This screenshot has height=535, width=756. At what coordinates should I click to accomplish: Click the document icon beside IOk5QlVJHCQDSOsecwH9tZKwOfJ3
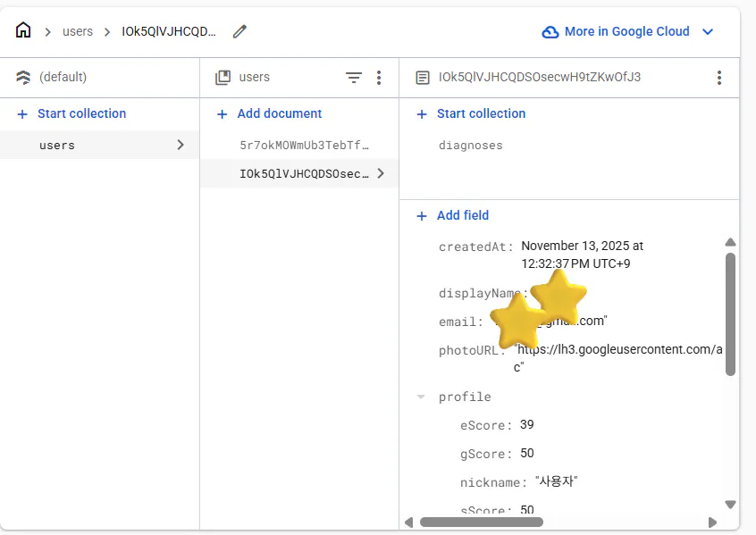coord(421,78)
